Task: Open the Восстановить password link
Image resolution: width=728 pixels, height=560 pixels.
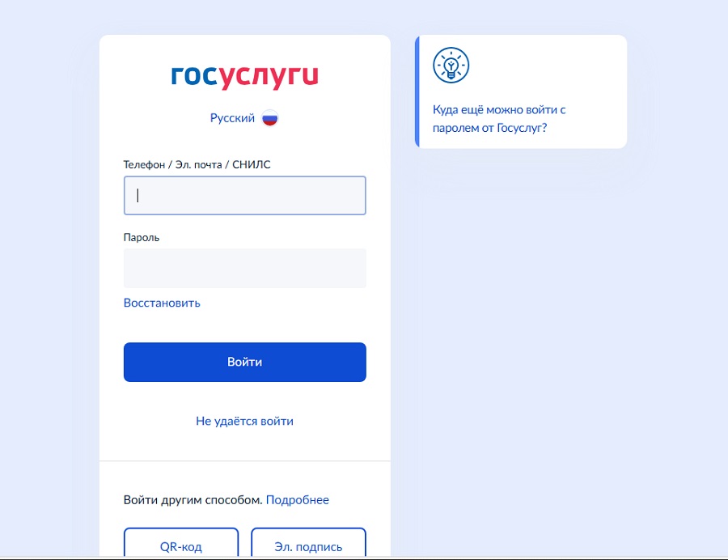Action: (x=162, y=303)
